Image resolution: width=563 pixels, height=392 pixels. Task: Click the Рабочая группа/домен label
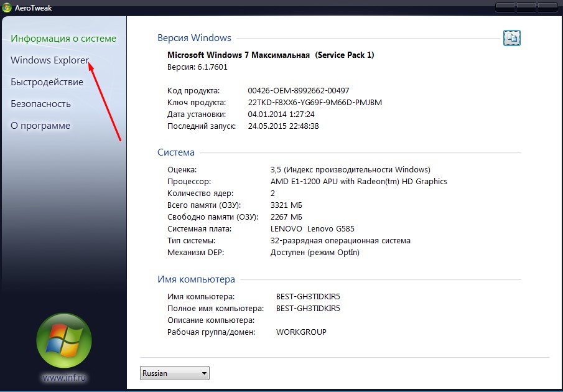click(x=211, y=332)
